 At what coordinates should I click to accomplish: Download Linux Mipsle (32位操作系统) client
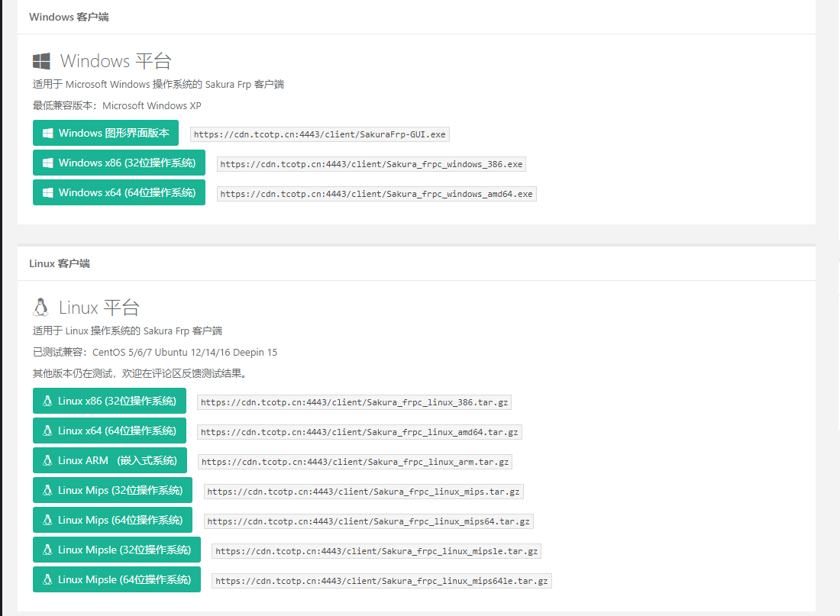coord(117,550)
